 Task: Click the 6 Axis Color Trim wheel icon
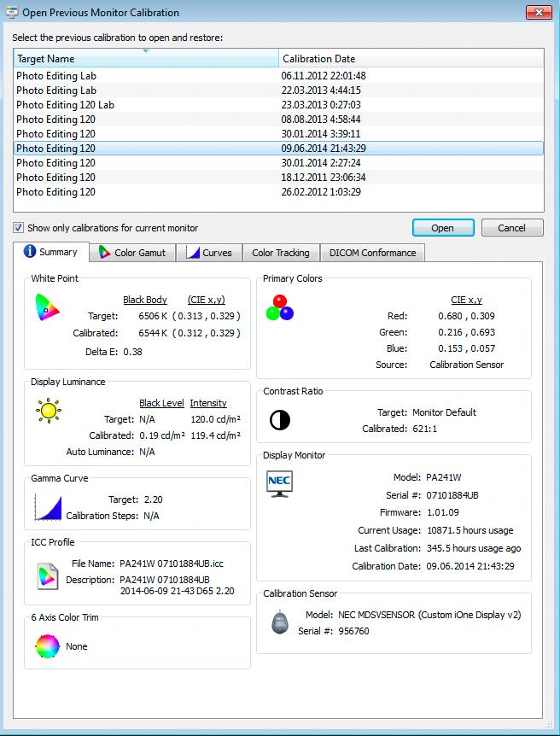[48, 646]
